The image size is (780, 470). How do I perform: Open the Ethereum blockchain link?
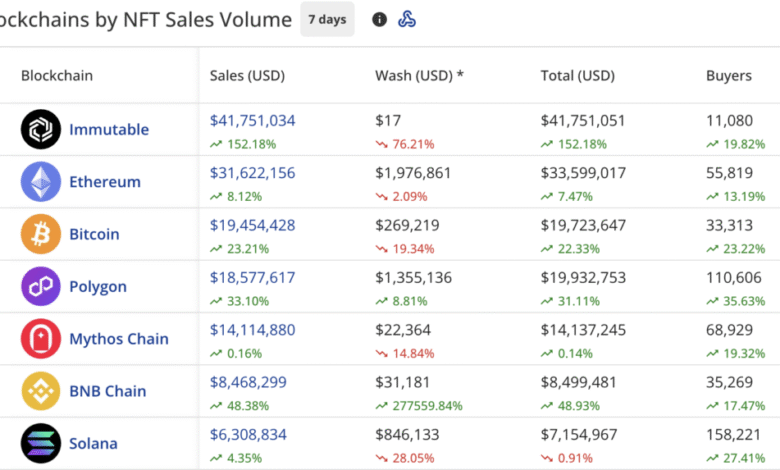(105, 182)
